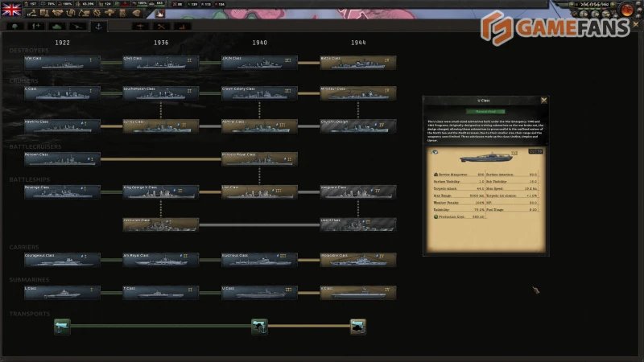Select the U Class submarine technology
This screenshot has height=362, width=644.
click(x=259, y=291)
